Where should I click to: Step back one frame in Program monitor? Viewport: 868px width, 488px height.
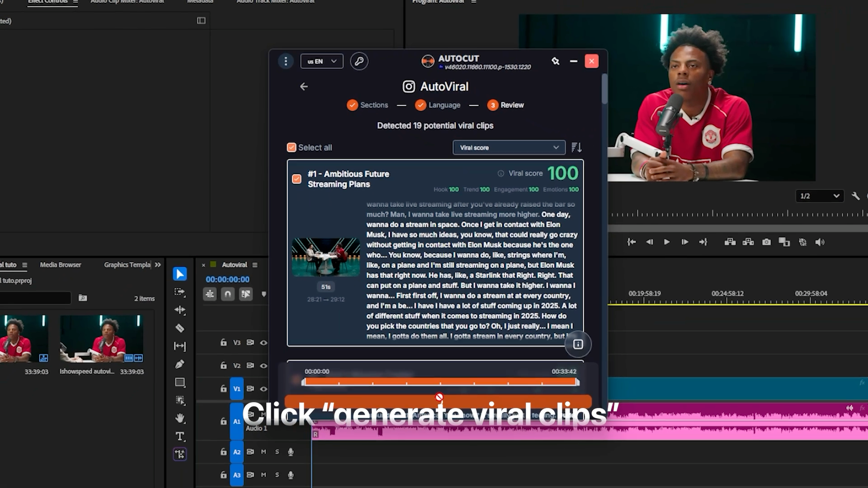click(650, 242)
